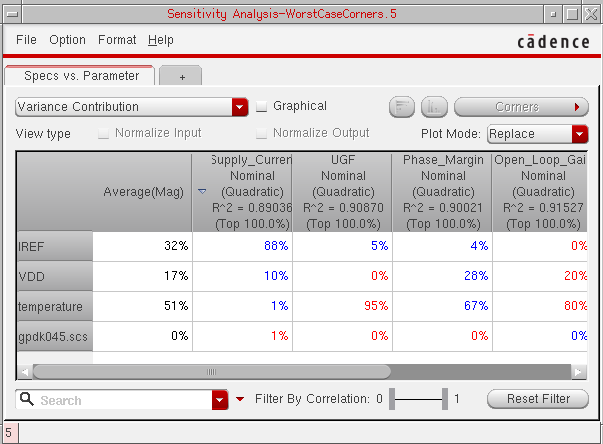Add a new tab with the plus tab
This screenshot has width=603, height=444.
181,76
